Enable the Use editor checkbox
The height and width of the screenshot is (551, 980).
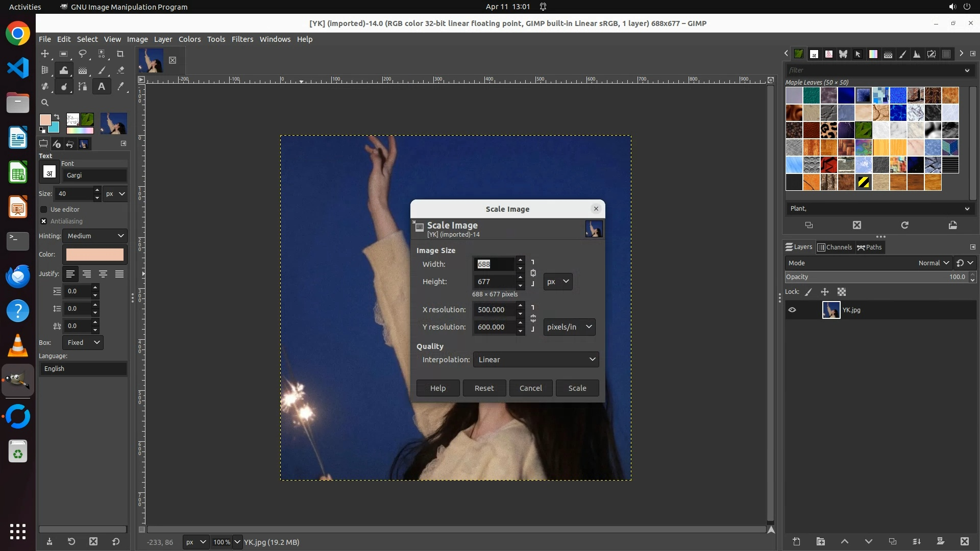[44, 209]
